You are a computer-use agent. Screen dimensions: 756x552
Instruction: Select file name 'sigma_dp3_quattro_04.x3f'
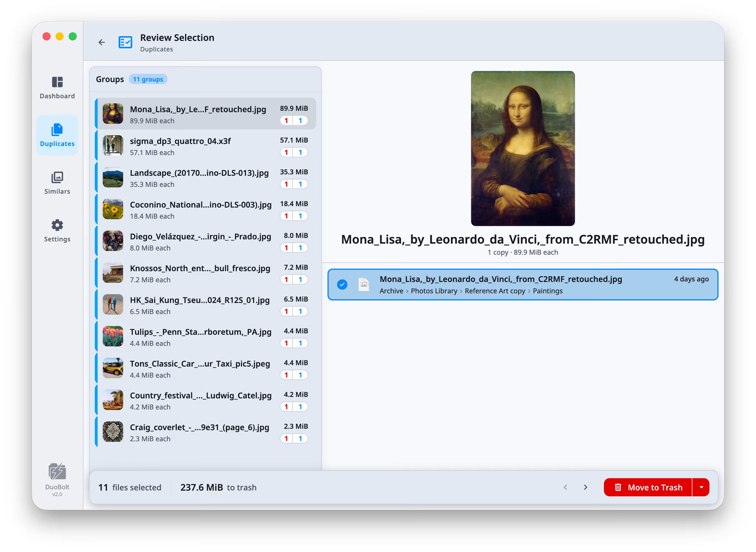180,141
